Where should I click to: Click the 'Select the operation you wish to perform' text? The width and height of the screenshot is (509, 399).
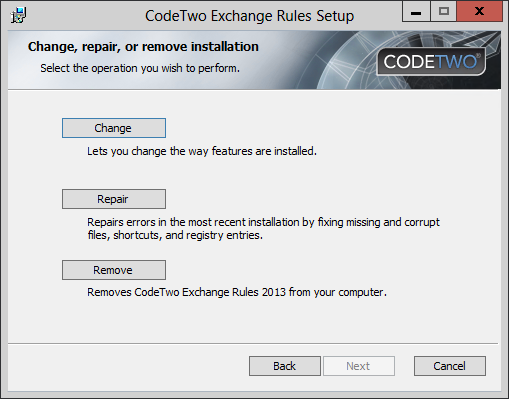pyautogui.click(x=140, y=68)
